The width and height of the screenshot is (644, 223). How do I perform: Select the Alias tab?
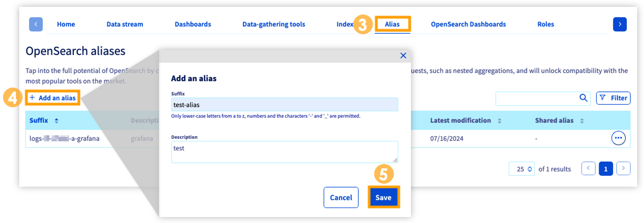point(392,24)
